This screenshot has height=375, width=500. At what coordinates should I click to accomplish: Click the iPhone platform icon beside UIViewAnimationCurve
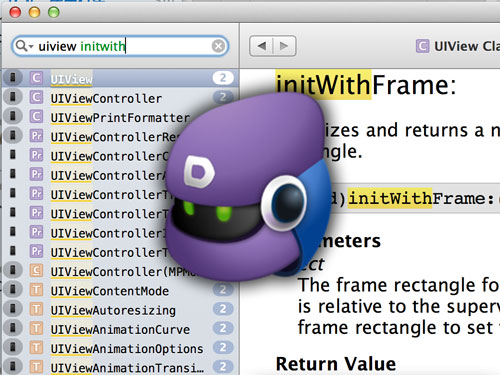[13, 328]
